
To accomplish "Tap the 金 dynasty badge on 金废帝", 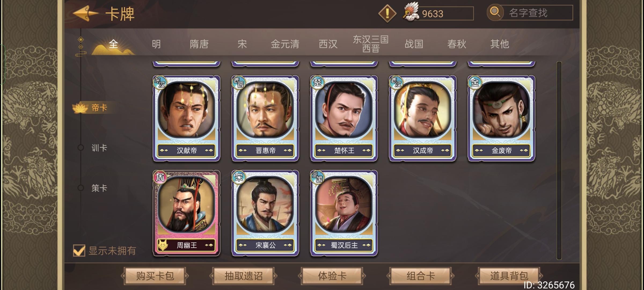I will pyautogui.click(x=474, y=82).
